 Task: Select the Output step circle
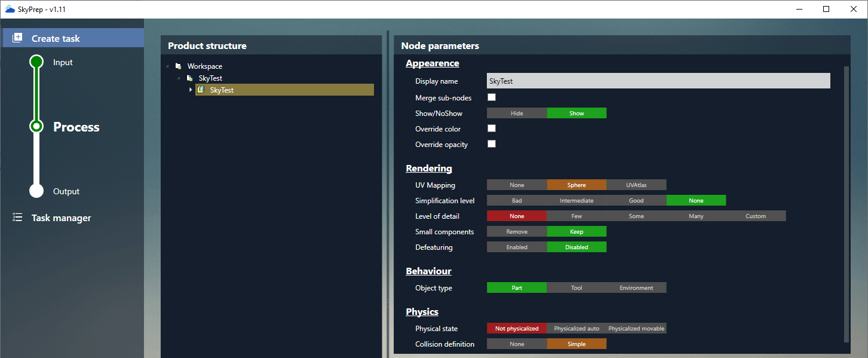tap(36, 191)
